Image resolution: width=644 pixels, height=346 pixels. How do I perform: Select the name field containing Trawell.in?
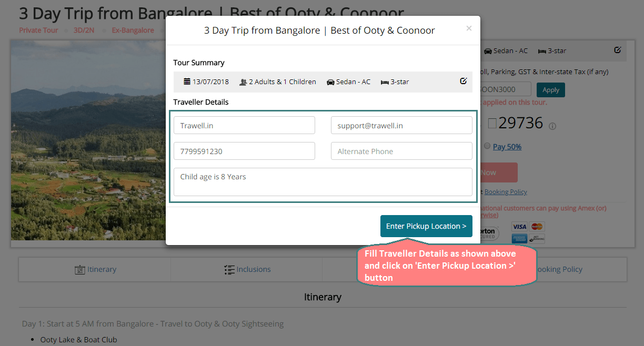(x=244, y=125)
